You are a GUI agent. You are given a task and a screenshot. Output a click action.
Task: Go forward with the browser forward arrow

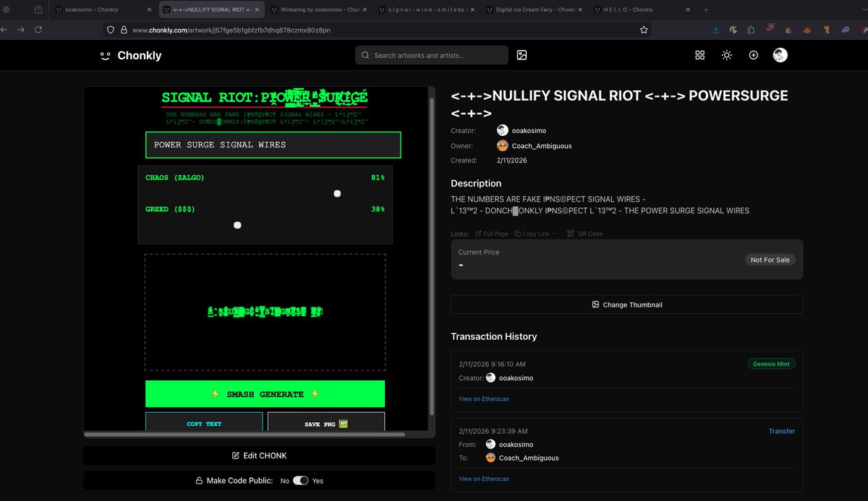(x=20, y=30)
